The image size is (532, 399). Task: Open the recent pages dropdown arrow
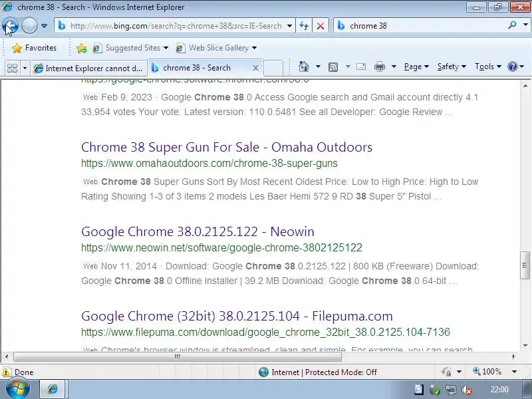click(44, 26)
